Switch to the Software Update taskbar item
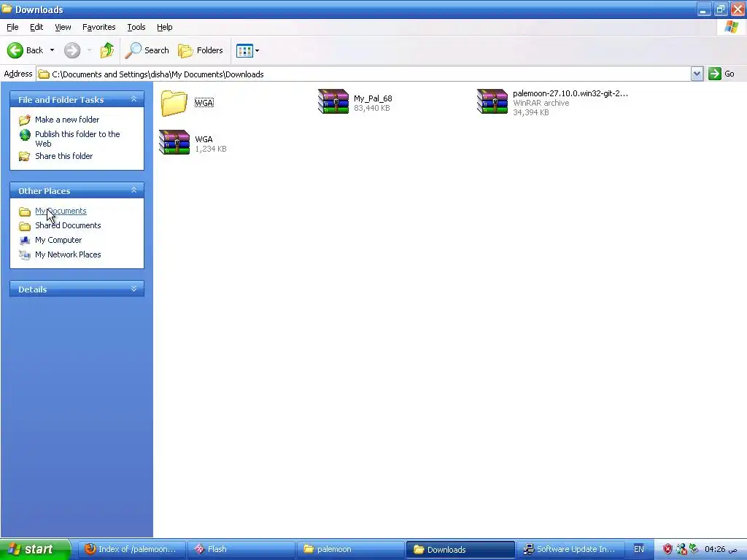Image resolution: width=747 pixels, height=560 pixels. [569, 549]
